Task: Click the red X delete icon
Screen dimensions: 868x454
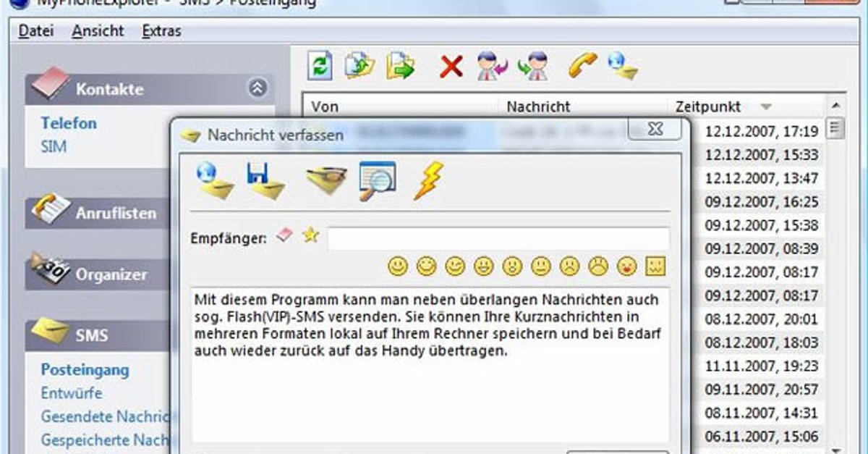Action: coord(451,67)
